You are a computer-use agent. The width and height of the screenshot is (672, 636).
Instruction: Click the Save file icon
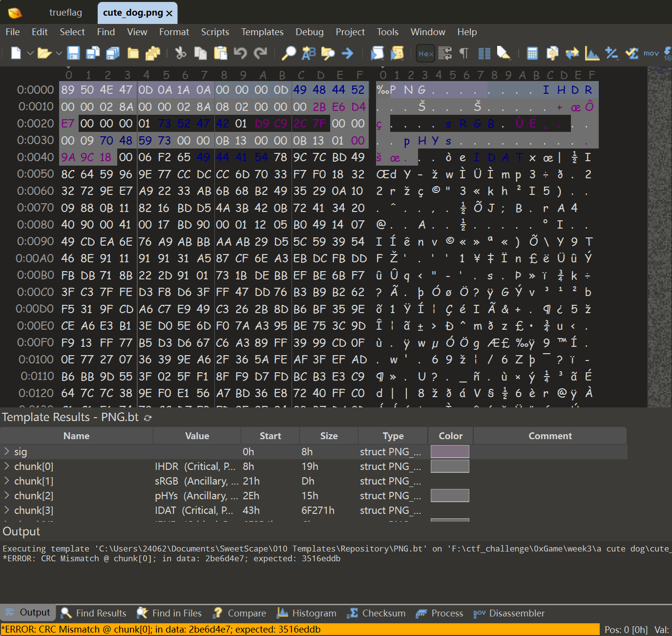[73, 53]
